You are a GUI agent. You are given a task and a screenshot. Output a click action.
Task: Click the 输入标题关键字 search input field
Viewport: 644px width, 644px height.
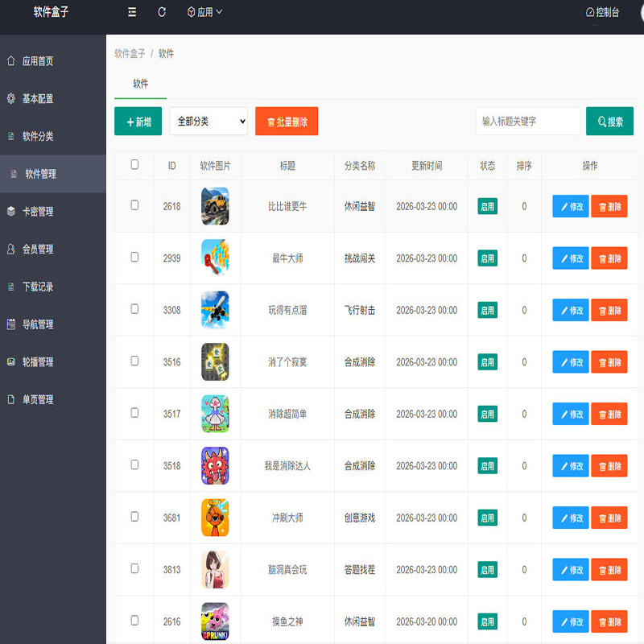coord(527,121)
